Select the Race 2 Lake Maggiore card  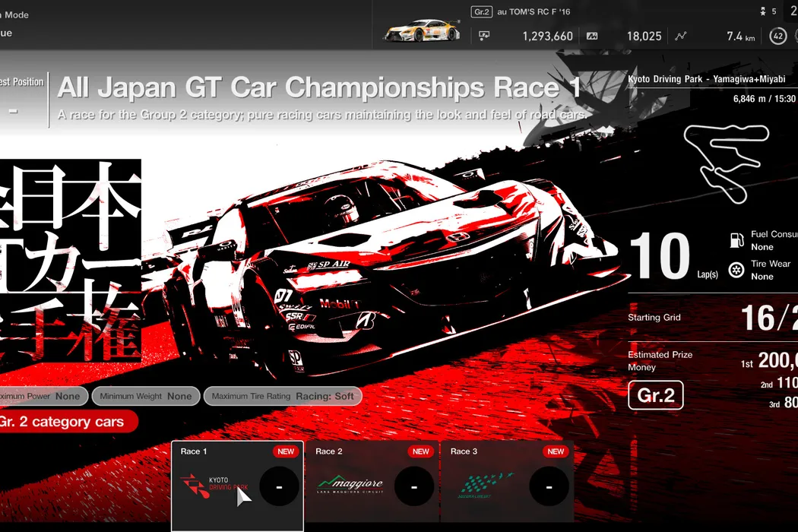372,486
